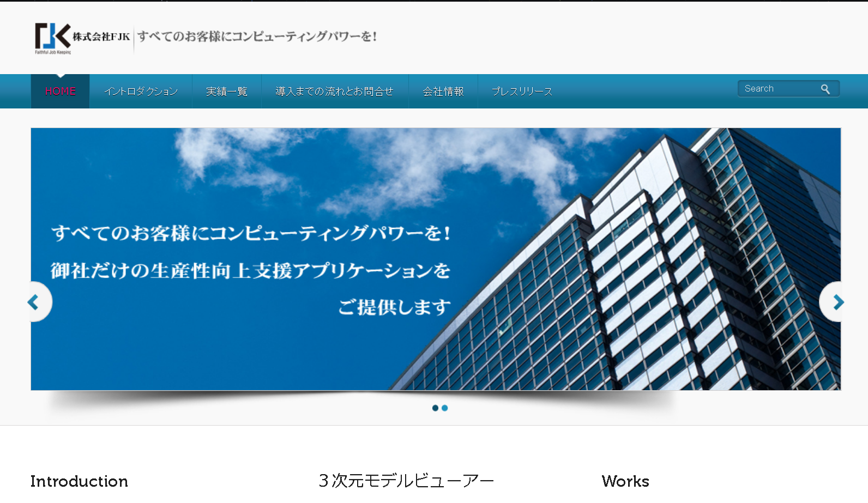The height and width of the screenshot is (503, 868).
Task: Advance to next slide with right arrow
Action: pyautogui.click(x=837, y=302)
